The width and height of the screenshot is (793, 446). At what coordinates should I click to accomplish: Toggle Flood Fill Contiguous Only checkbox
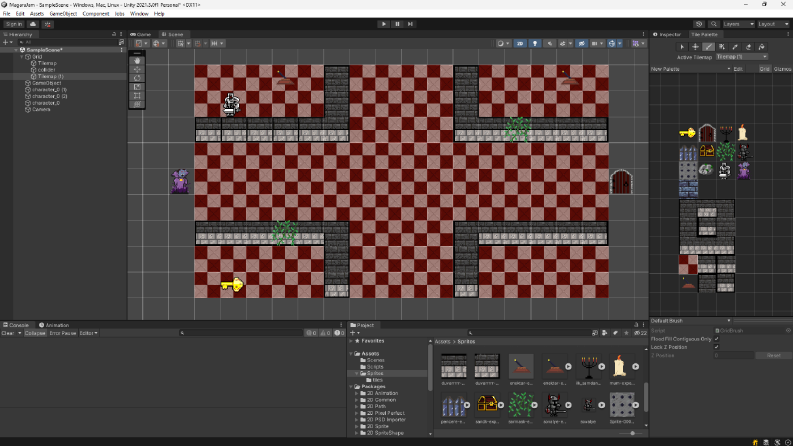(716, 339)
